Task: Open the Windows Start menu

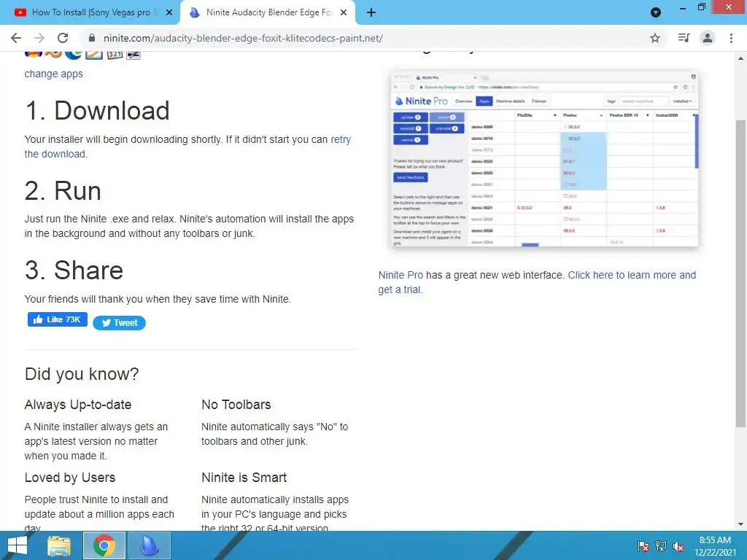Action: coord(18,545)
